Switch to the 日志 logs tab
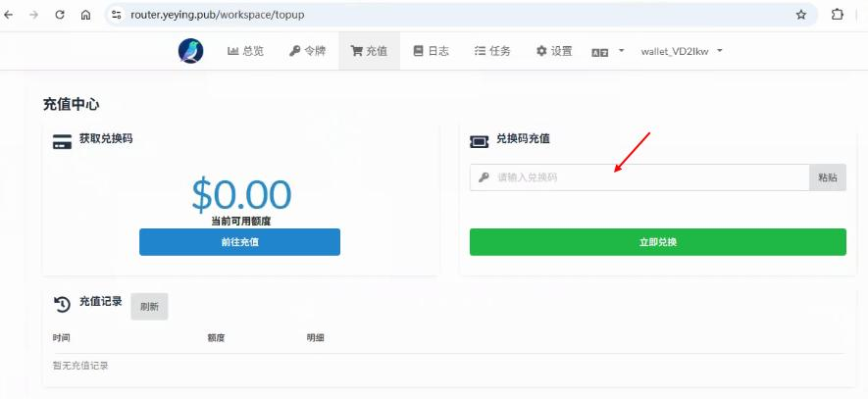Image resolution: width=868 pixels, height=399 pixels. pyautogui.click(x=431, y=51)
